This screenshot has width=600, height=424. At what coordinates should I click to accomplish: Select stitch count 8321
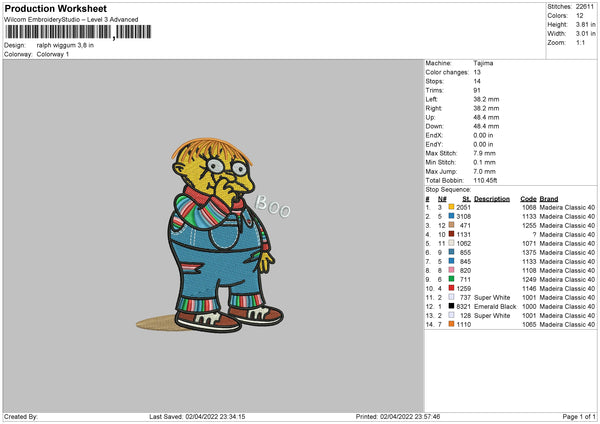pyautogui.click(x=463, y=307)
